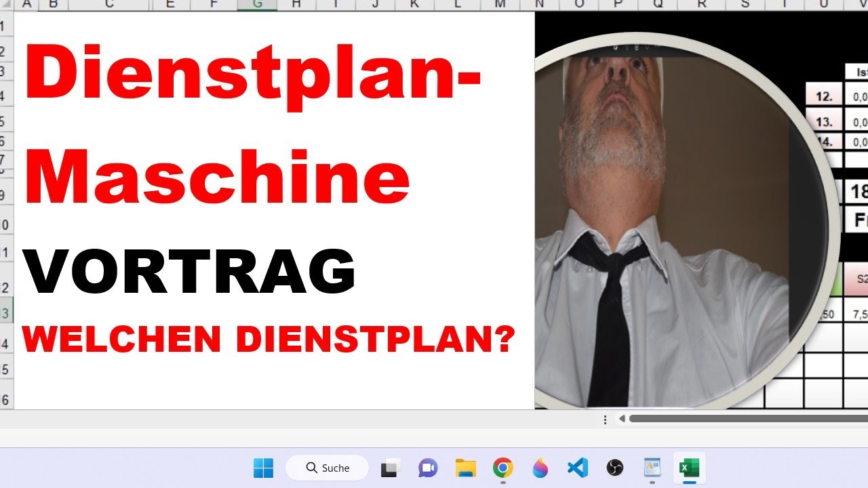Viewport: 868px width, 488px height.
Task: Open the document app beside the OBS icon
Action: point(652,468)
